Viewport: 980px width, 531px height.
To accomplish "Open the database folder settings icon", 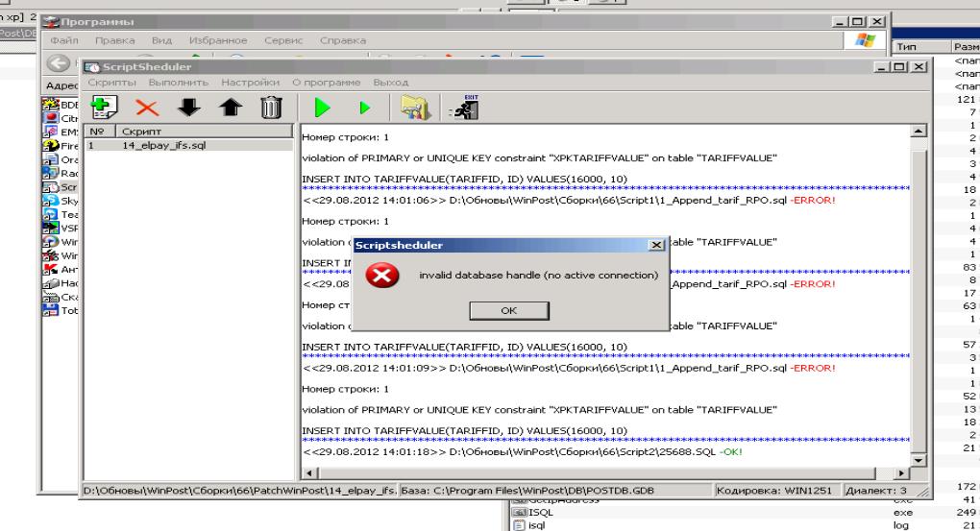I will tap(415, 108).
